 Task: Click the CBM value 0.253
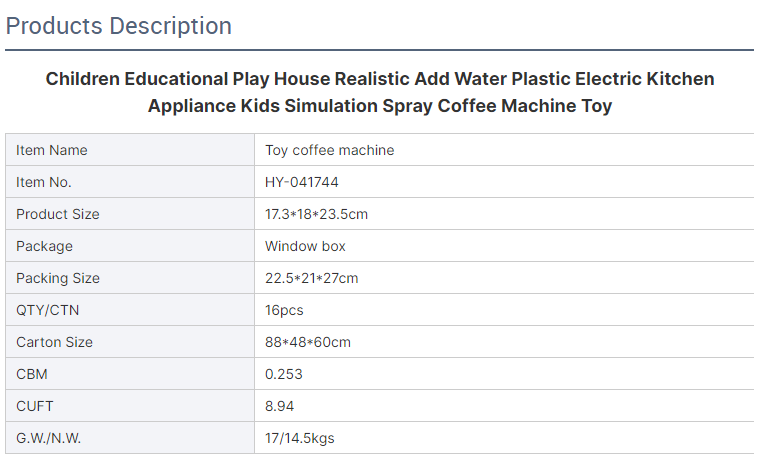284,374
